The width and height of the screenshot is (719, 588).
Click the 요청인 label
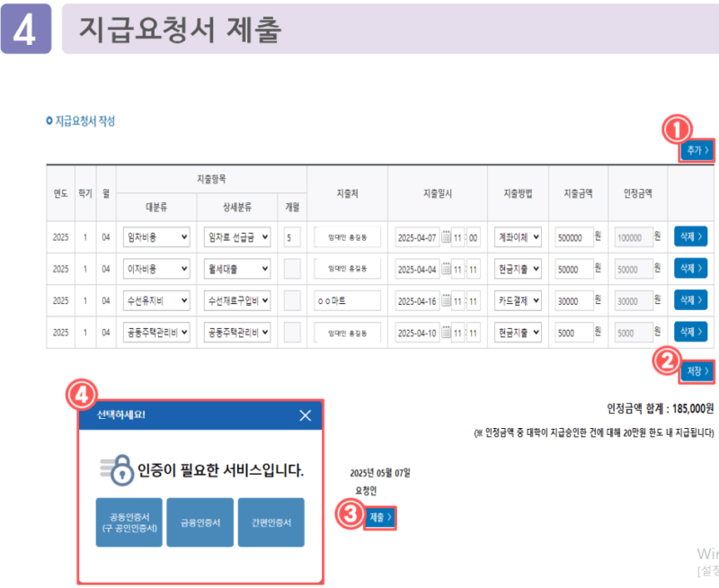click(366, 491)
